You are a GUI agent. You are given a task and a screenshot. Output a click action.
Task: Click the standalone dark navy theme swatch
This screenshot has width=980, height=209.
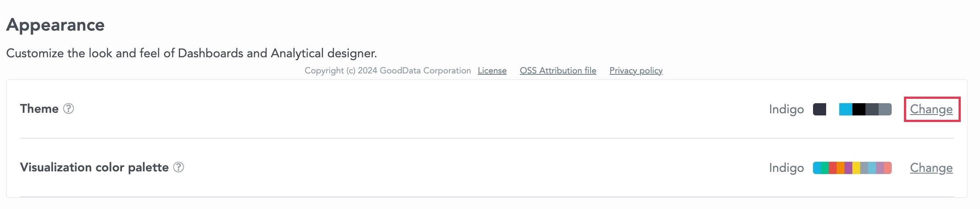[820, 109]
